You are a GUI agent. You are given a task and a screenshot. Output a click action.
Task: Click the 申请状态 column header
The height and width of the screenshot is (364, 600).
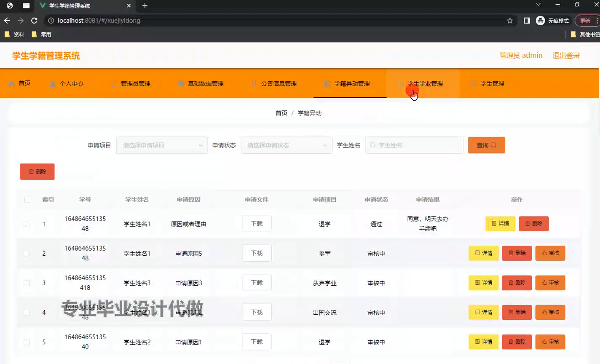(376, 200)
